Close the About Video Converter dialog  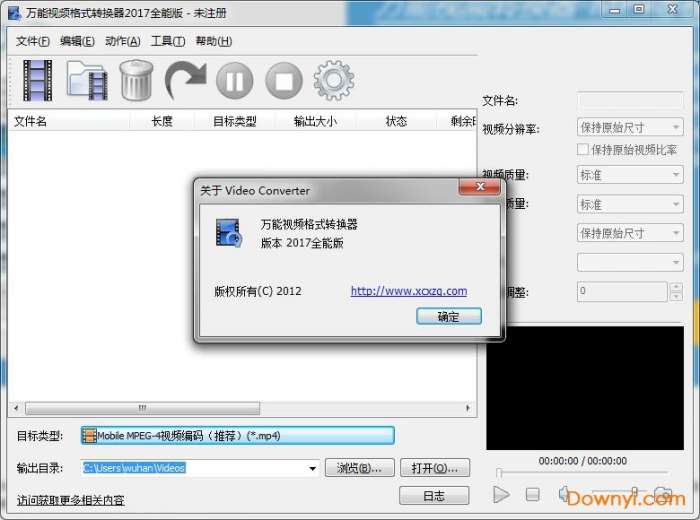(480, 187)
